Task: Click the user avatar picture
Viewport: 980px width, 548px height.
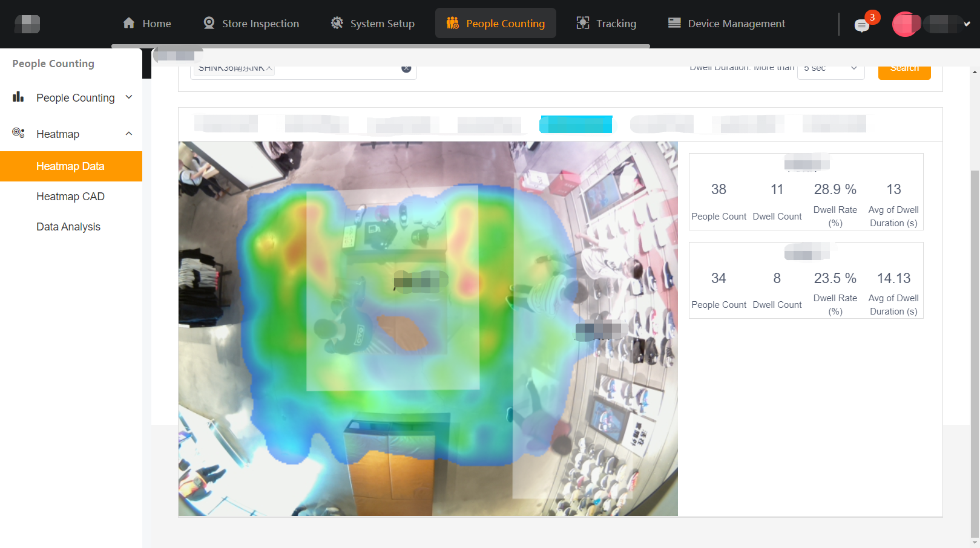Action: click(x=905, y=24)
